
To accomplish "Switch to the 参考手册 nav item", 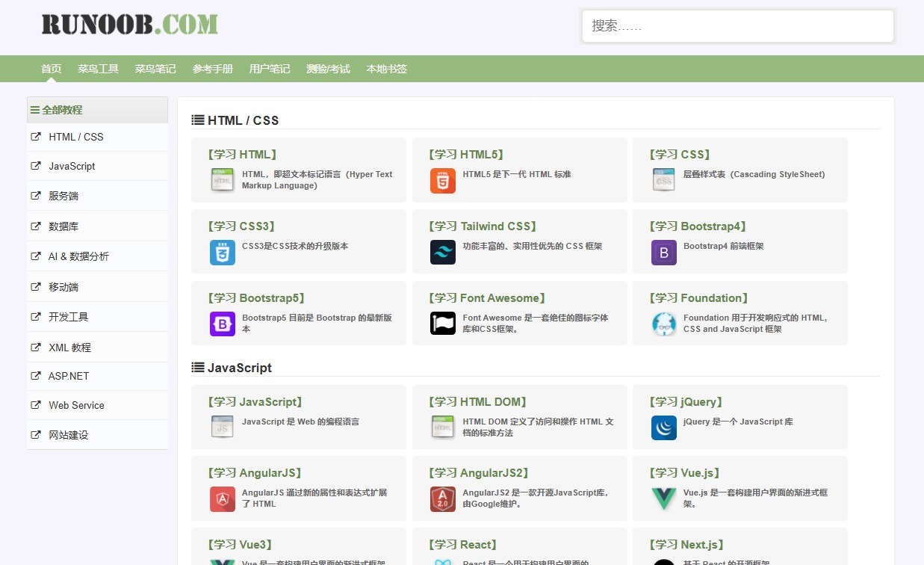I will click(x=212, y=69).
